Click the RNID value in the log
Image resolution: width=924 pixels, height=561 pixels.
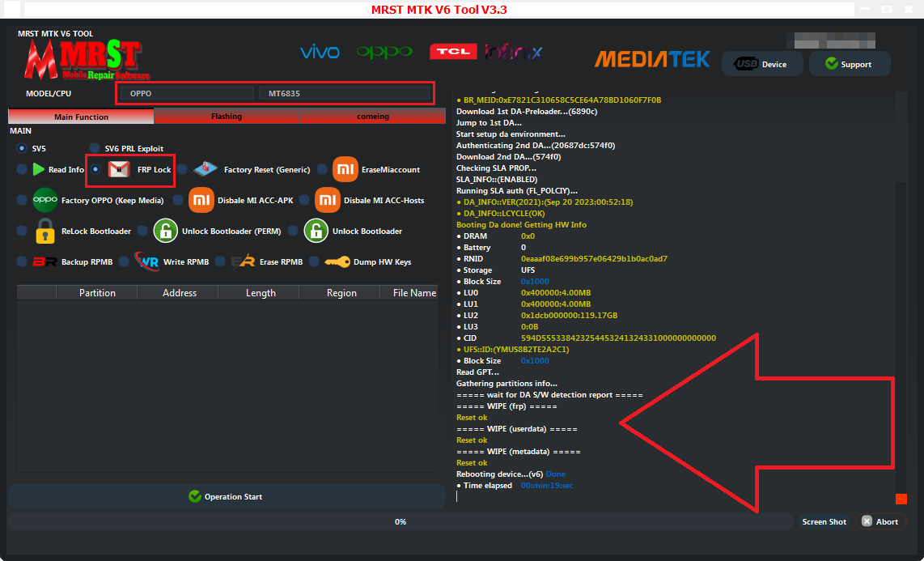(x=594, y=259)
